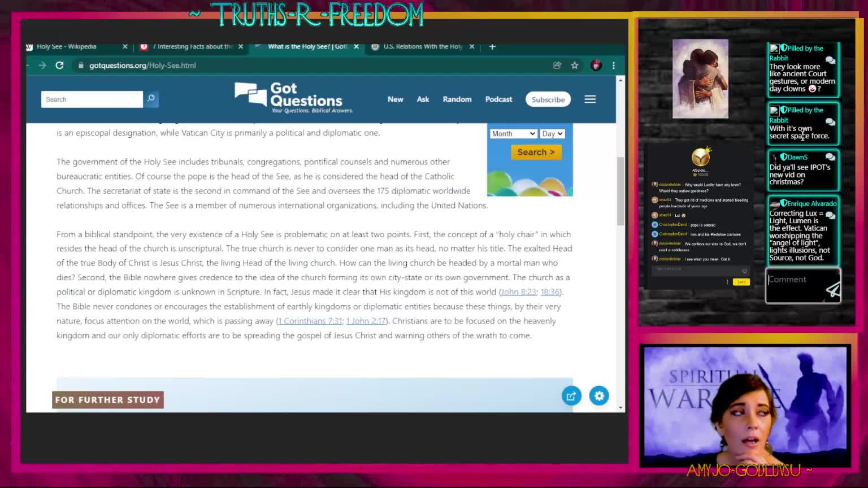The width and height of the screenshot is (868, 488).
Task: Click the yellow Send button in chat
Action: 741,282
